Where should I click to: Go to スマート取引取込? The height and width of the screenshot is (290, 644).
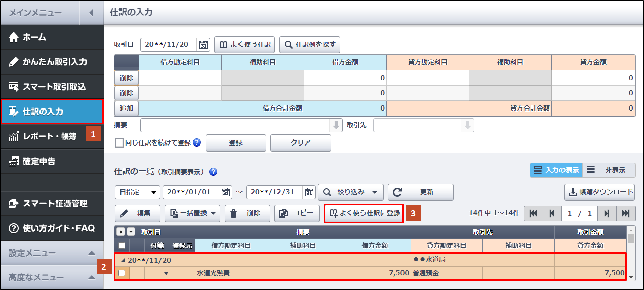[52, 87]
